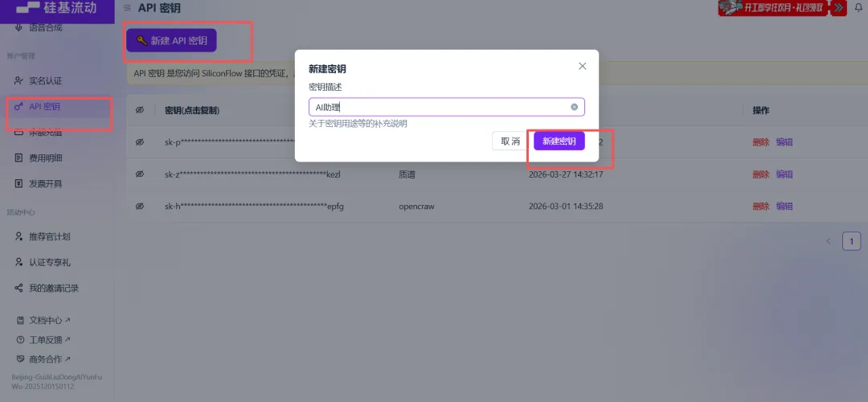Copy the key ending in epfg
This screenshot has width=868, height=402.
(256, 207)
